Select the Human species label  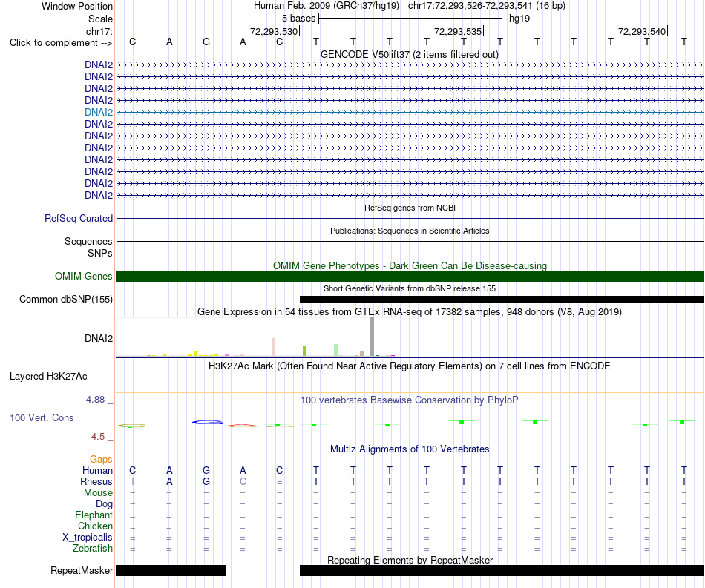97,470
